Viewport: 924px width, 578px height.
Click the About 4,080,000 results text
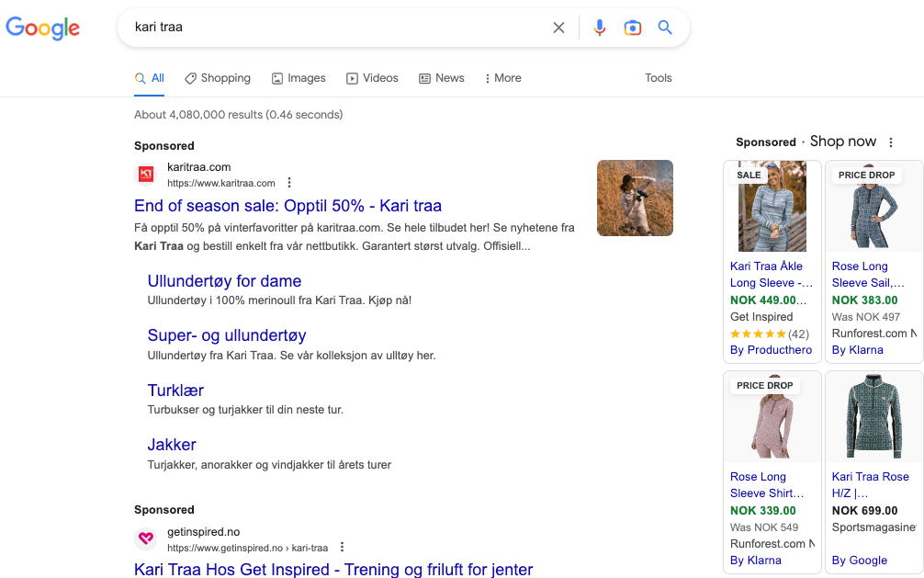click(238, 115)
